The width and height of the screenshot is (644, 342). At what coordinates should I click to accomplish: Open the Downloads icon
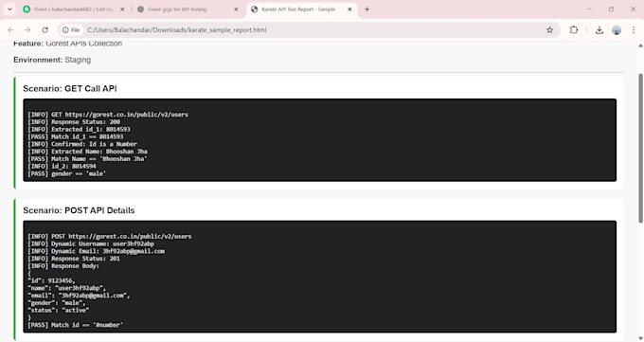(x=599, y=30)
